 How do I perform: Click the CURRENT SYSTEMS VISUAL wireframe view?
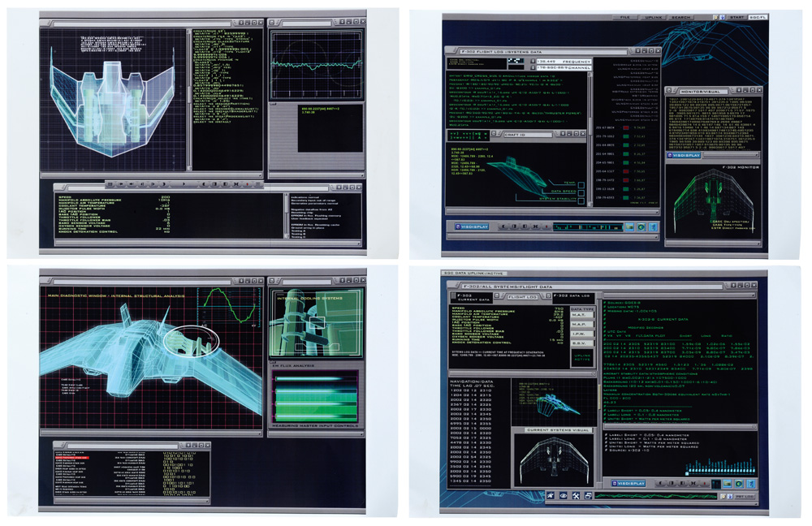555,461
